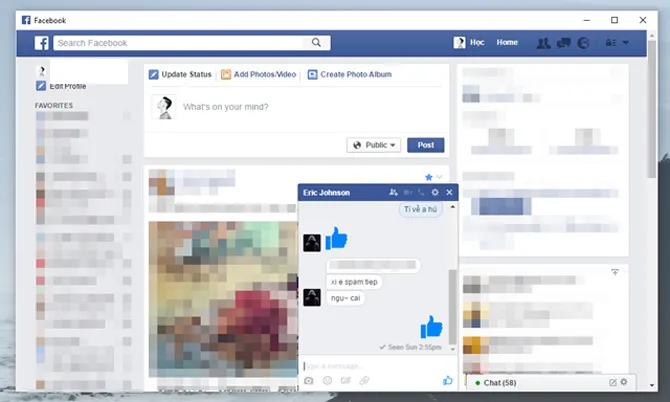
Task: Close the Eric Johnson chat window
Action: (x=449, y=193)
